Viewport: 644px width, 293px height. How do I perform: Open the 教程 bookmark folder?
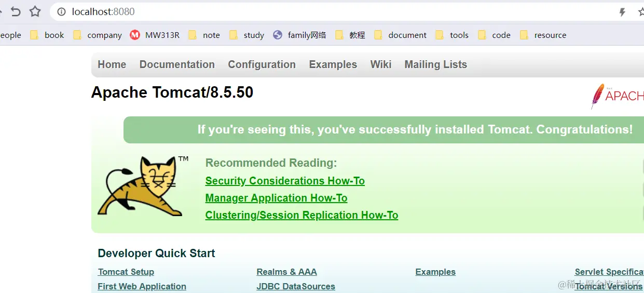pos(350,35)
